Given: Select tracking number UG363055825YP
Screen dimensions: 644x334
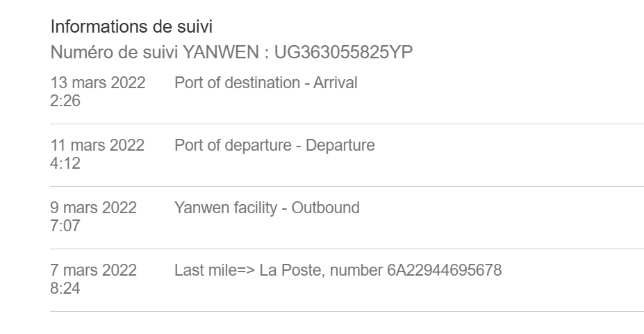Looking at the screenshot, I should pos(343,52).
